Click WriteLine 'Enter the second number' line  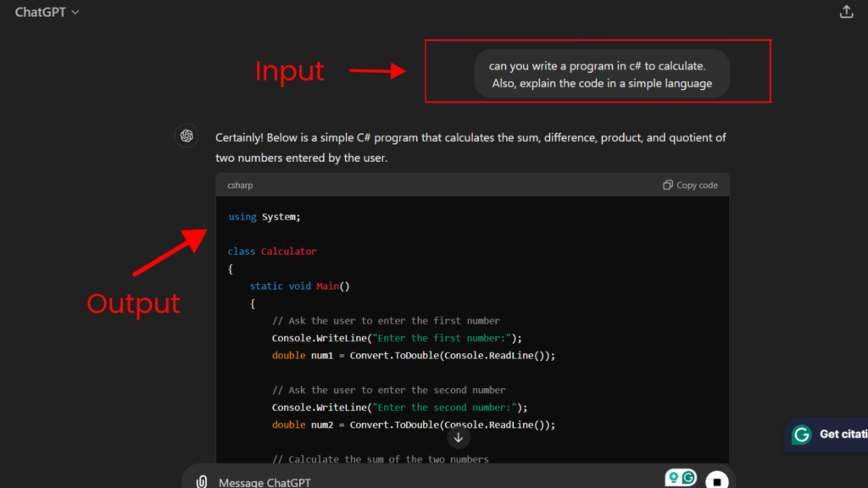[x=400, y=408]
